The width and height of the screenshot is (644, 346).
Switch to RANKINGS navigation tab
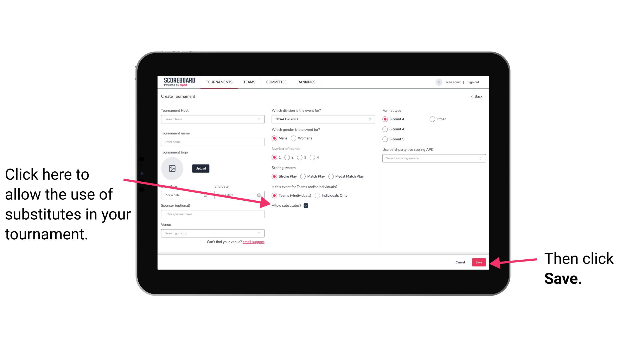307,82
